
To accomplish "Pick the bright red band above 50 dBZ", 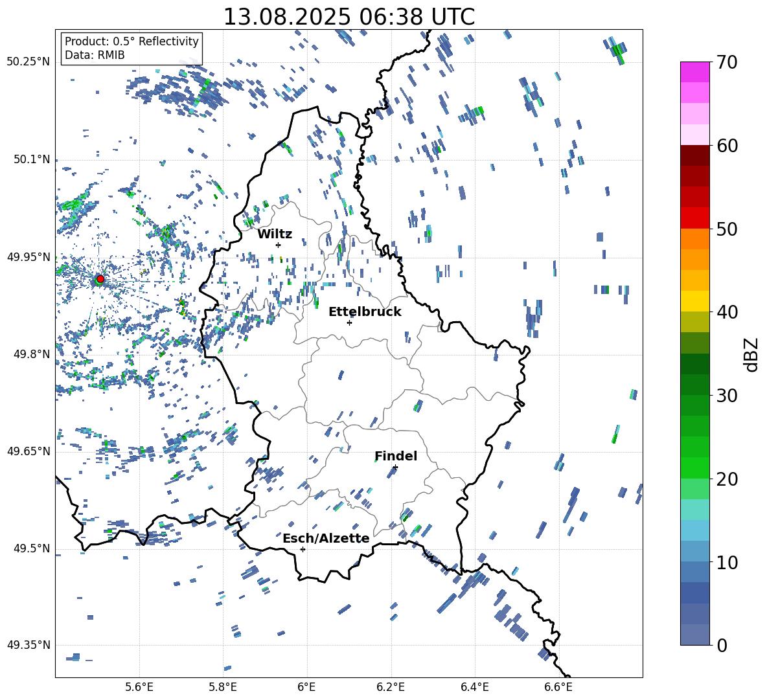I will coord(695,218).
